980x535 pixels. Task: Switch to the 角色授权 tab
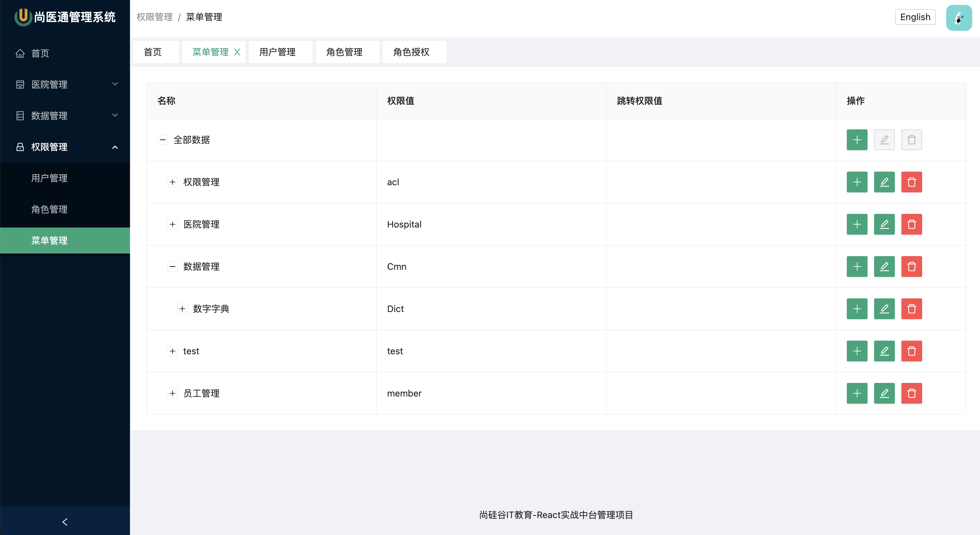[411, 52]
